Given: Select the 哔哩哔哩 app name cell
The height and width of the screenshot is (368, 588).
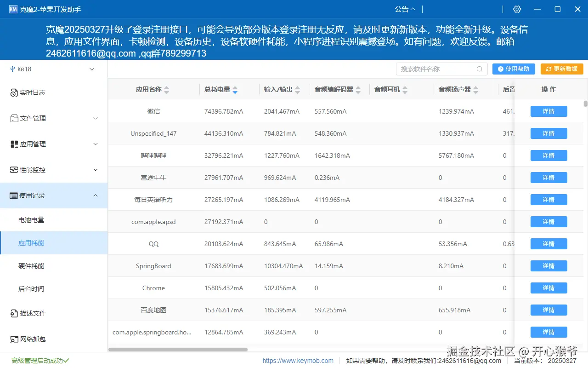Looking at the screenshot, I should click(153, 155).
